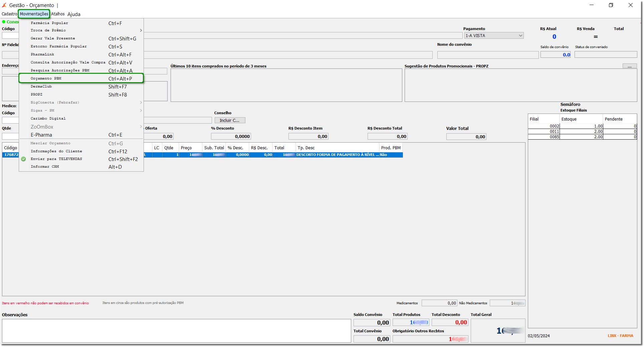Expand the Sigas - PM submenu
The height and width of the screenshot is (347, 644).
pyautogui.click(x=81, y=111)
